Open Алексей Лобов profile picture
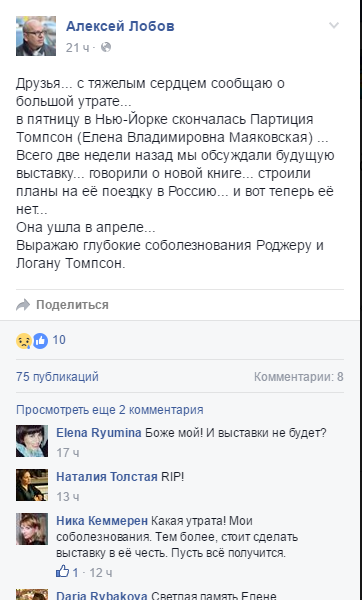Image resolution: width=362 pixels, height=600 pixels. click(x=36, y=36)
